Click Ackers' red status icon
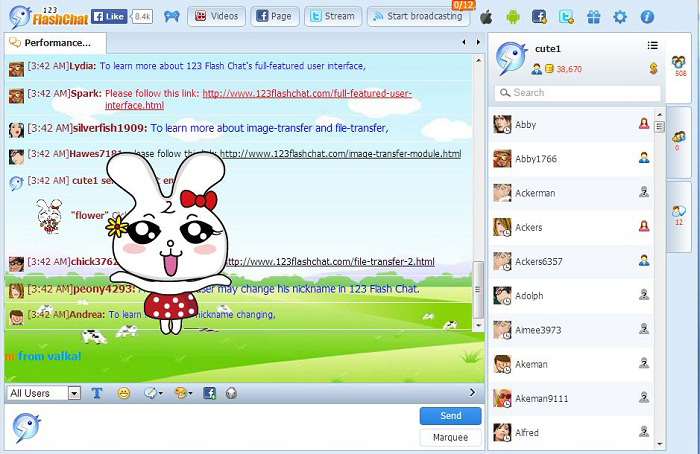Image resolution: width=700 pixels, height=454 pixels. pos(644,226)
